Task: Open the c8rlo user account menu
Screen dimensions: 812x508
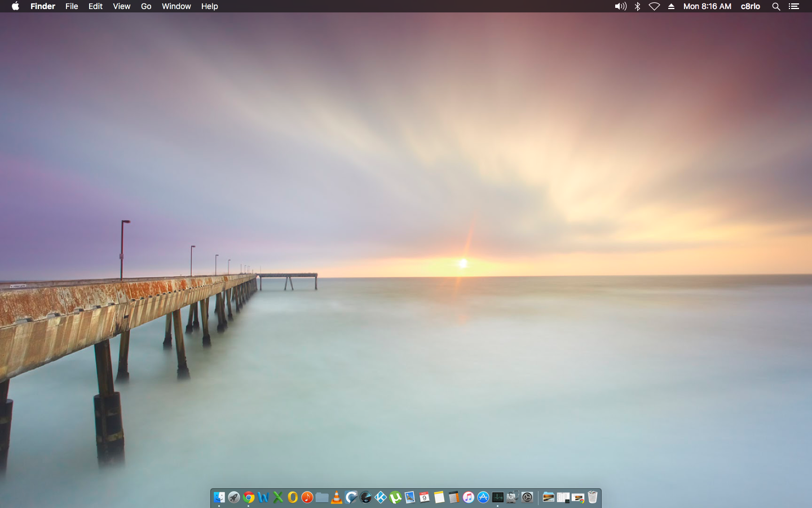Action: [x=750, y=6]
